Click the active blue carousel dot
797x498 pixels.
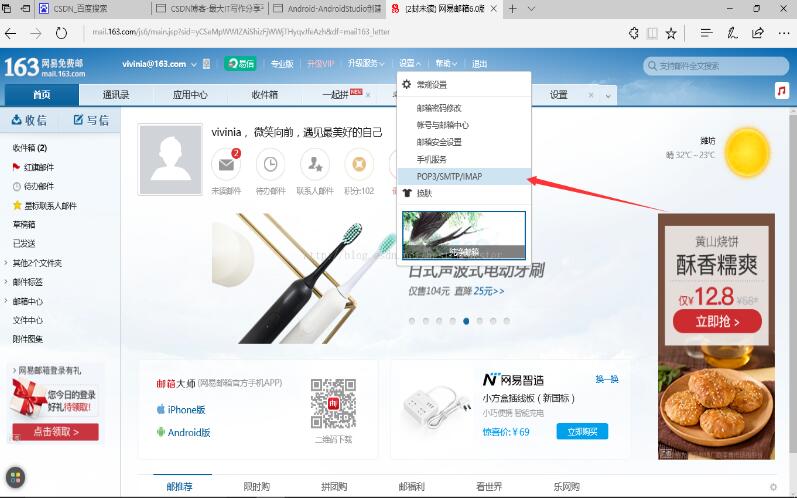(466, 321)
